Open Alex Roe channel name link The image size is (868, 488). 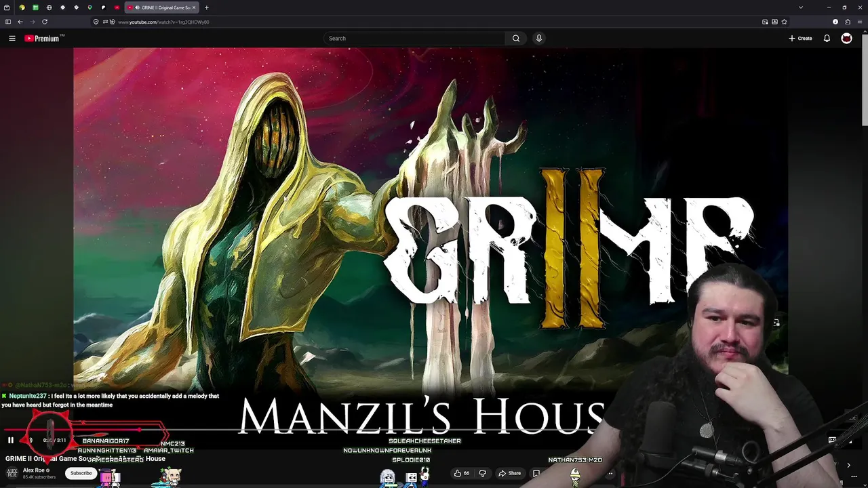click(34, 470)
